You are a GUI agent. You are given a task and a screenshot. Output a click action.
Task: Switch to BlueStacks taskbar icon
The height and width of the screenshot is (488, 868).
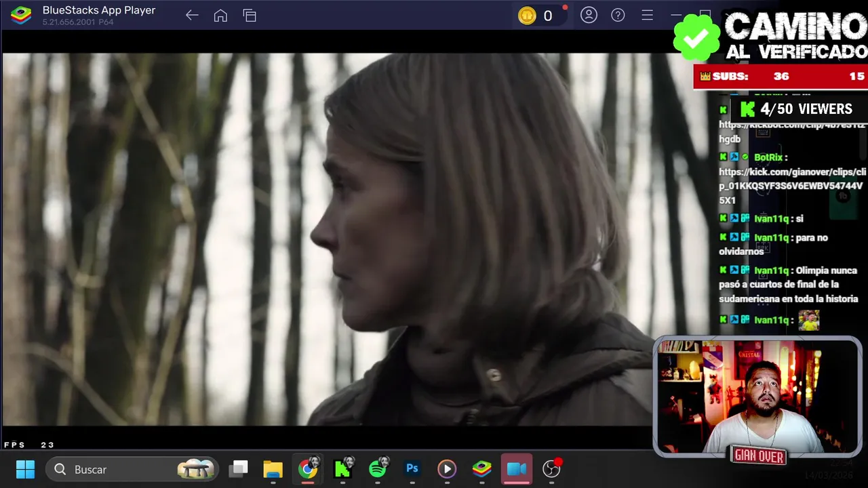pyautogui.click(x=481, y=469)
